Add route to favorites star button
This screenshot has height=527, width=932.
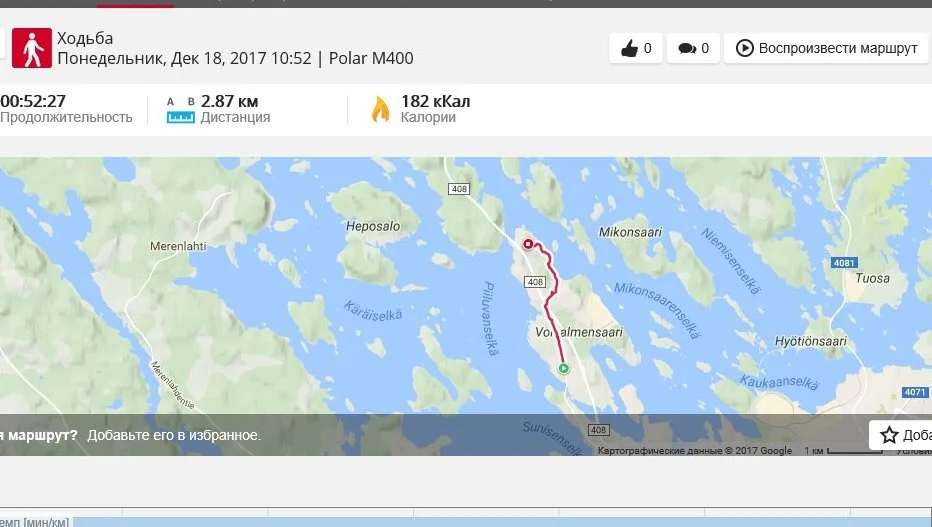tap(900, 435)
